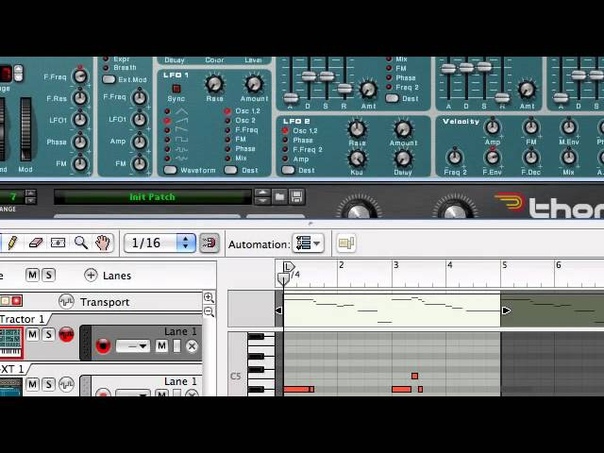
Task: Select the Eraser tool
Action: pos(35,243)
